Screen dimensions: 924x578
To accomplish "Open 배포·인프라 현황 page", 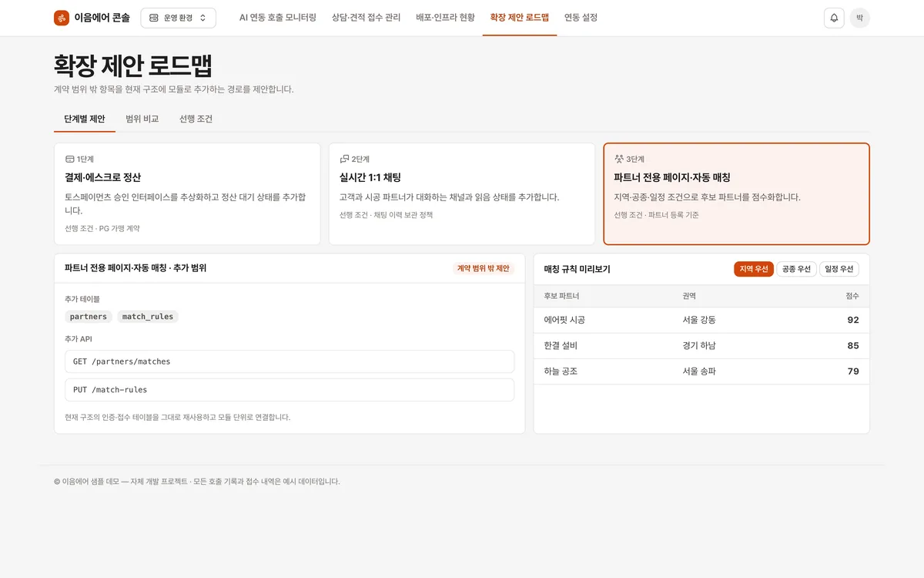I will click(445, 18).
